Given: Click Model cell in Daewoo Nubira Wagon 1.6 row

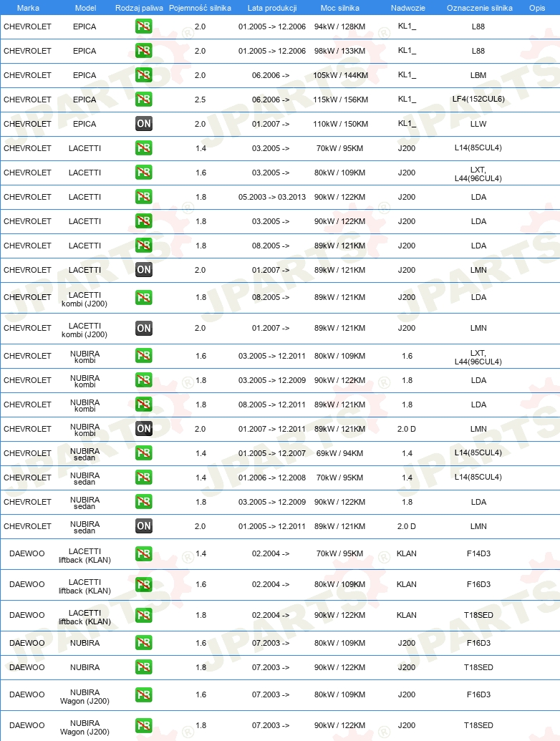Looking at the screenshot, I should [x=85, y=697].
